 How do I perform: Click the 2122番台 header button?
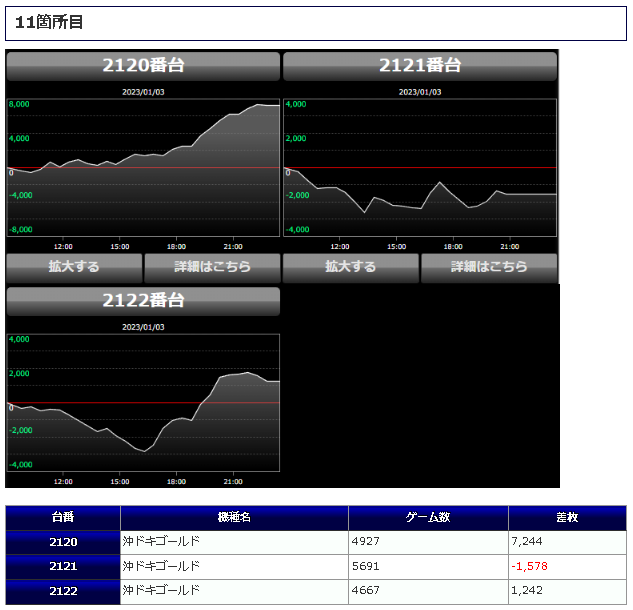143,301
